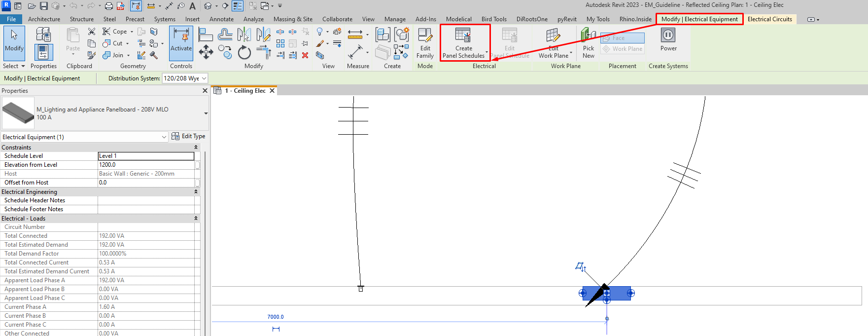This screenshot has width=868, height=336.
Task: Click the Aligned Dimension measure icon
Action: (x=355, y=35)
